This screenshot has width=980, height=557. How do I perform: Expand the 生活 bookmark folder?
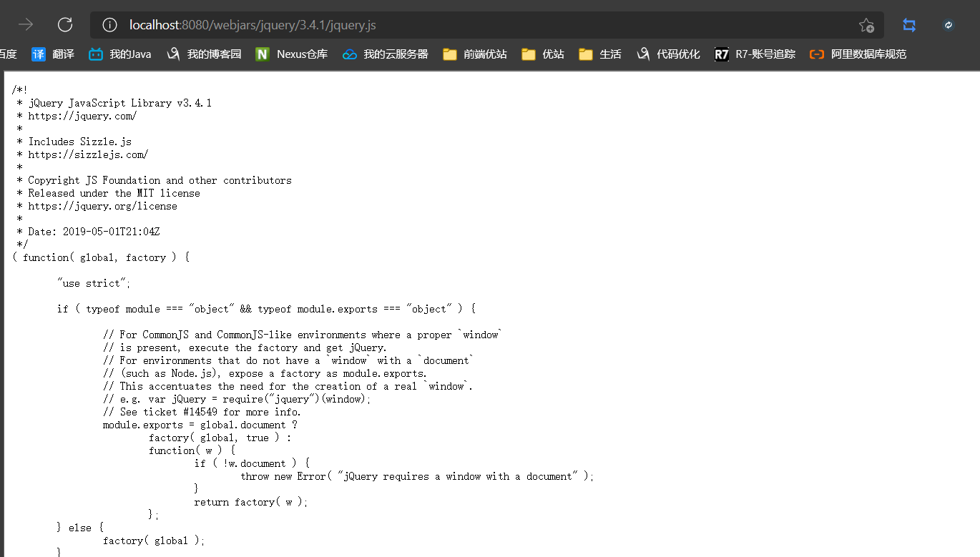(600, 54)
